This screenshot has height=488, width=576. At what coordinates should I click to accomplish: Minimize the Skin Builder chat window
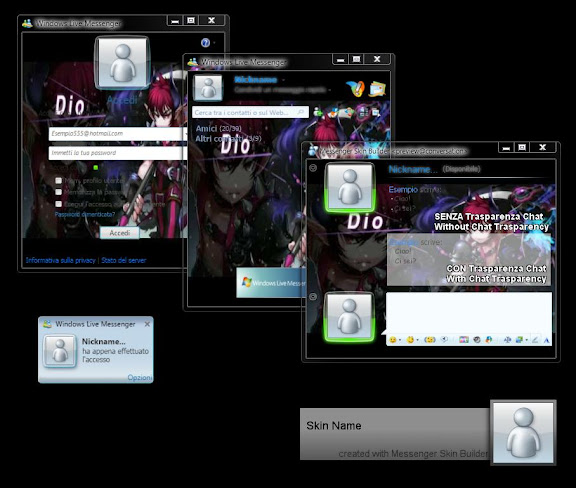tap(506, 148)
